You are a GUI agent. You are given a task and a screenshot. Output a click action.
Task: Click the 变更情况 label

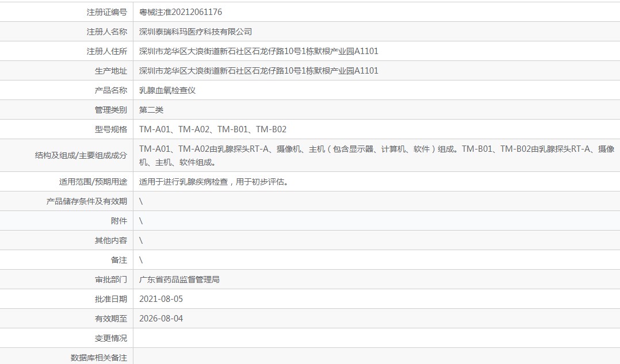click(110, 338)
